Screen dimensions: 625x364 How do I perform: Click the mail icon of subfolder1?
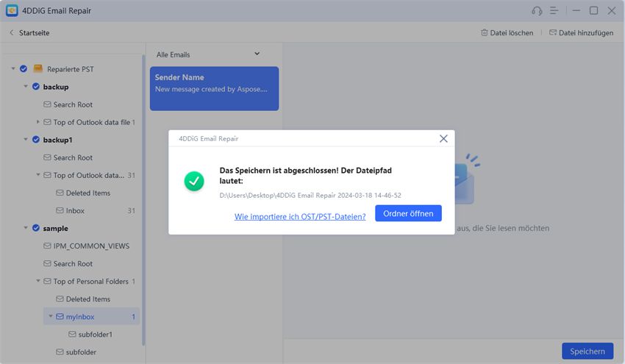tap(72, 334)
